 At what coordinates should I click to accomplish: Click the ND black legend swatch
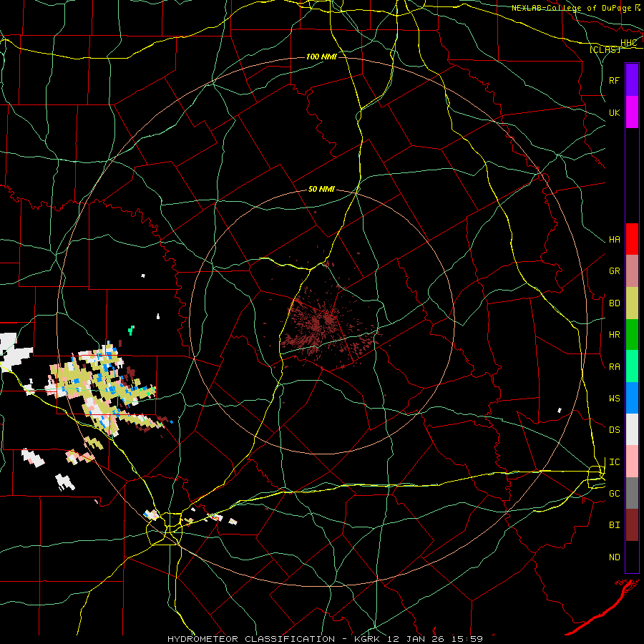[632, 557]
